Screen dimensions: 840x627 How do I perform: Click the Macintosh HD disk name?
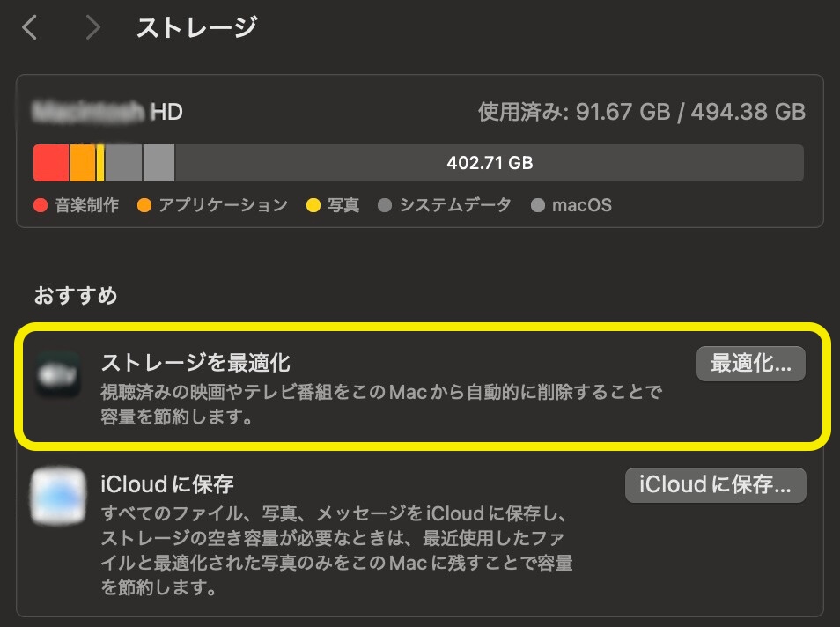(x=107, y=112)
